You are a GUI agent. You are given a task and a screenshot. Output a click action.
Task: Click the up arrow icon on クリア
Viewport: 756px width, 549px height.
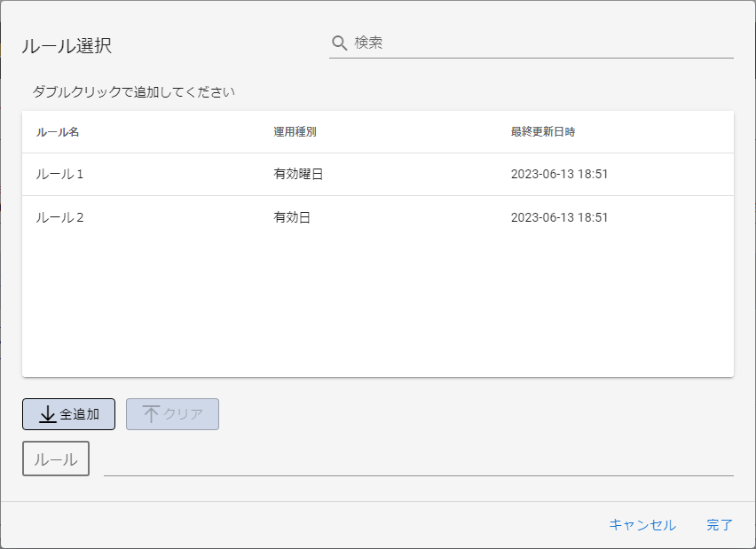click(x=151, y=414)
